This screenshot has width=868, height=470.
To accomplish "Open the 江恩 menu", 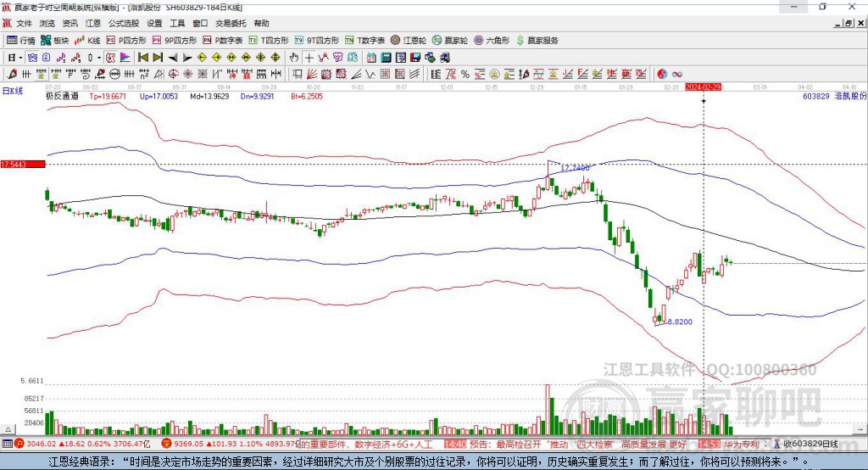I will coord(93,23).
